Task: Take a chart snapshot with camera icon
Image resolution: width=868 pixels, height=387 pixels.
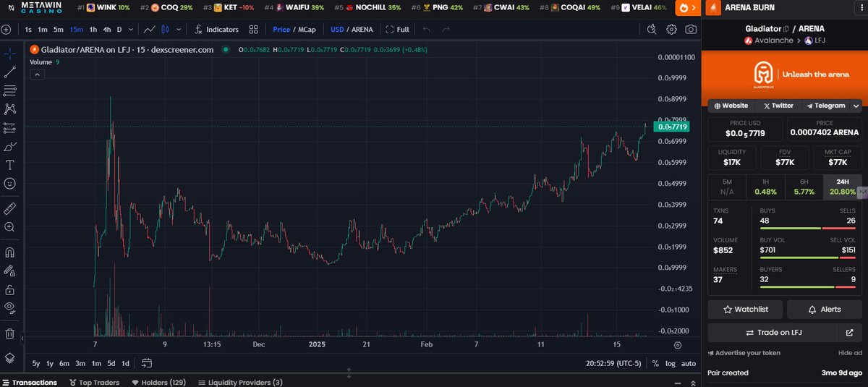Action: (691, 30)
